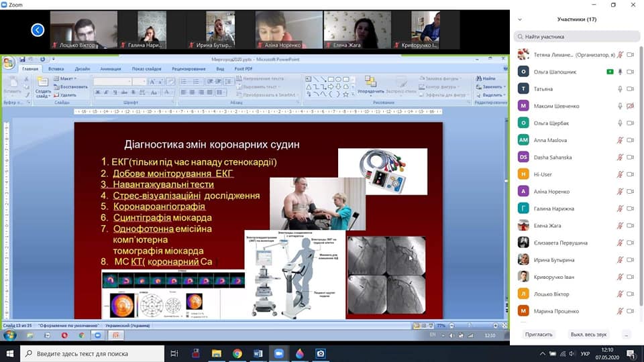This screenshot has height=362, width=644.
Task: Click the Word icon in the taskbar
Action: pyautogui.click(x=258, y=353)
